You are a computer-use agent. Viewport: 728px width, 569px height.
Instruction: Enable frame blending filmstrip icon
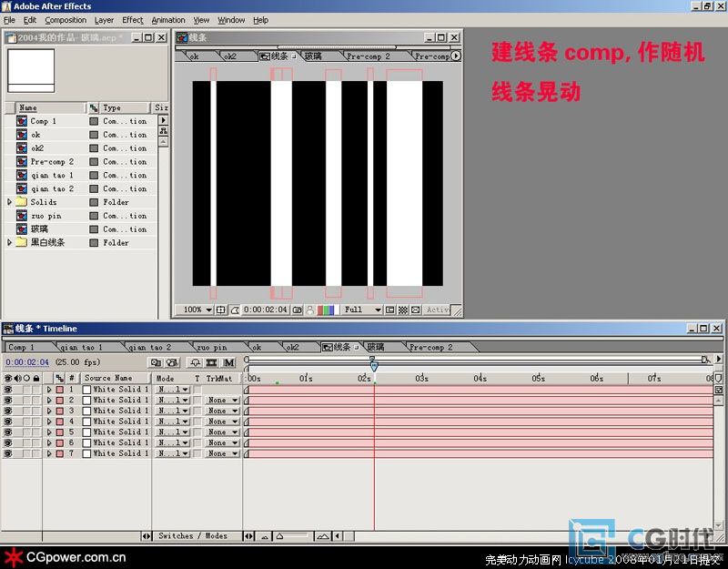point(212,362)
